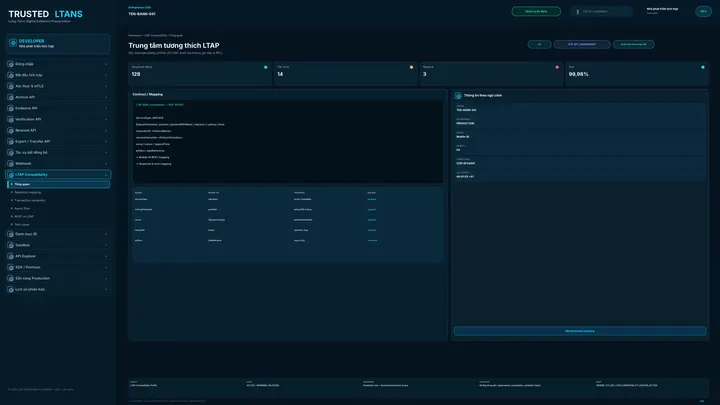This screenshot has width=720, height=405.
Task: Open Lịch sử phiên bản menu
Action: pyautogui.click(x=58, y=289)
